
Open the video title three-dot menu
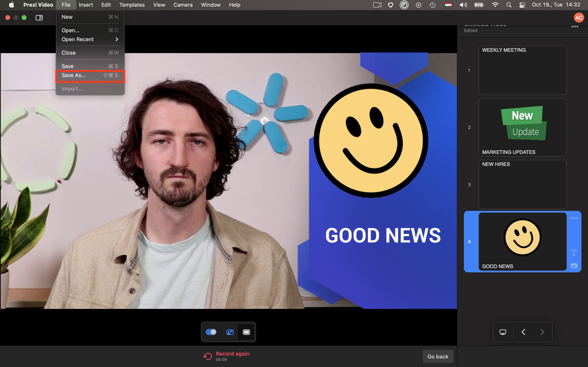[x=575, y=27]
